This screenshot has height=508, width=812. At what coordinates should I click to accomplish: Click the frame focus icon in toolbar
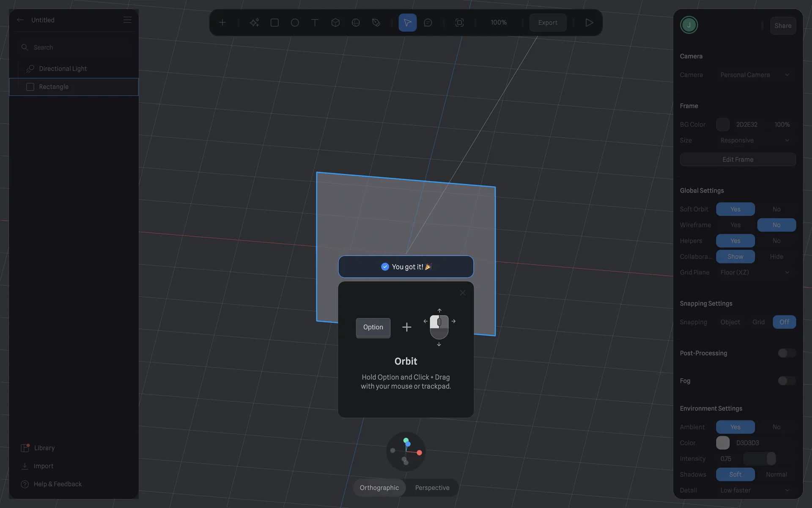459,22
